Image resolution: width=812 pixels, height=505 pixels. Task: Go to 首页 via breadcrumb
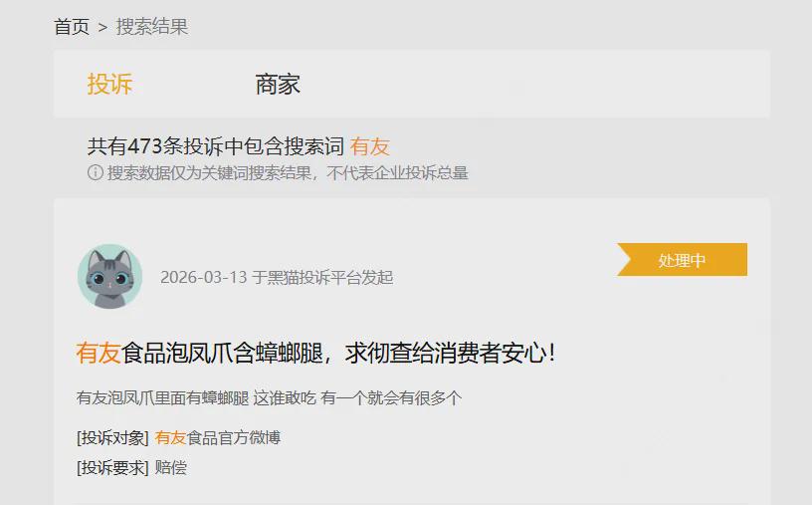tap(72, 27)
